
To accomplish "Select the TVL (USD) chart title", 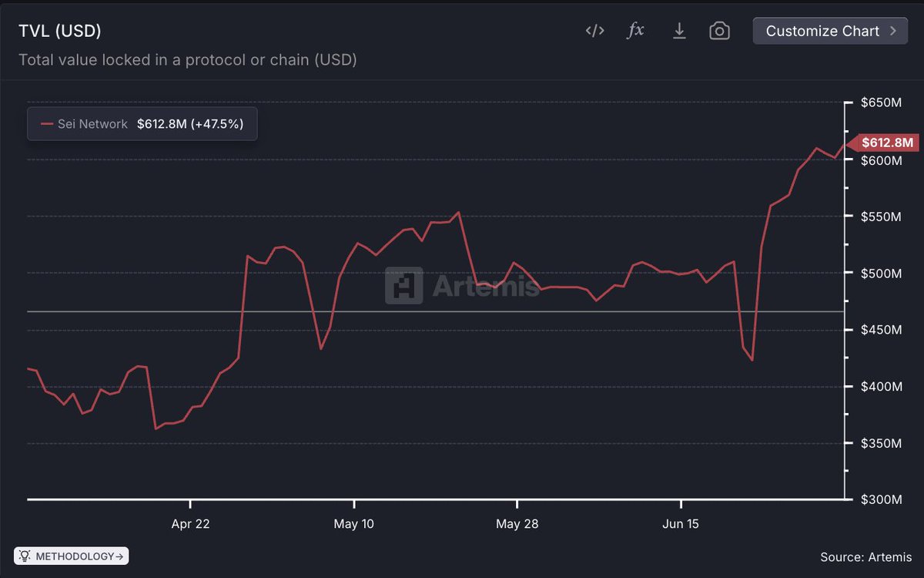I will [x=60, y=31].
